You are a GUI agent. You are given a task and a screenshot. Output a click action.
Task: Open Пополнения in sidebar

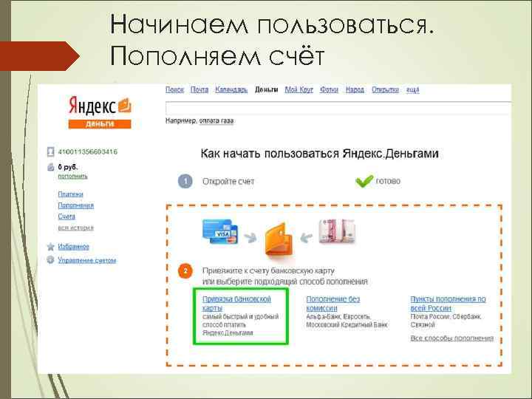tap(75, 205)
